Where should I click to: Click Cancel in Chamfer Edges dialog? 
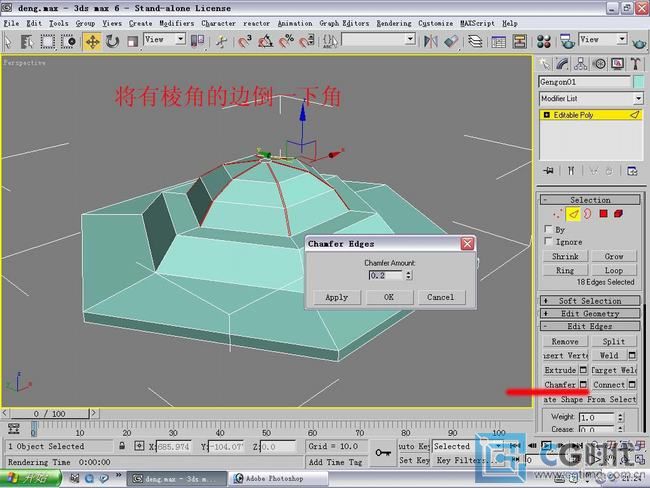(441, 297)
